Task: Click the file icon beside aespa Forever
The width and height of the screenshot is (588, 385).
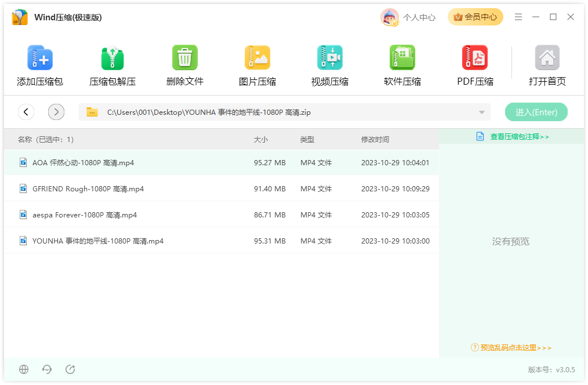Action: click(23, 215)
